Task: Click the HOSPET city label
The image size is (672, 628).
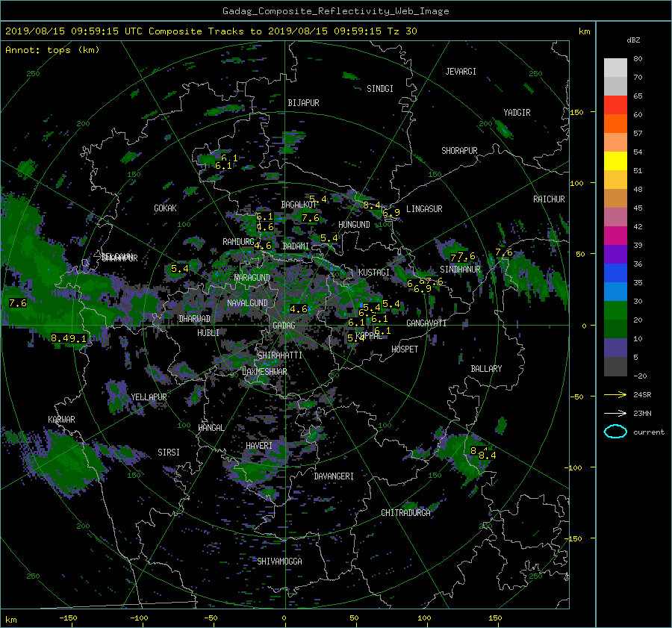Action: click(x=405, y=349)
